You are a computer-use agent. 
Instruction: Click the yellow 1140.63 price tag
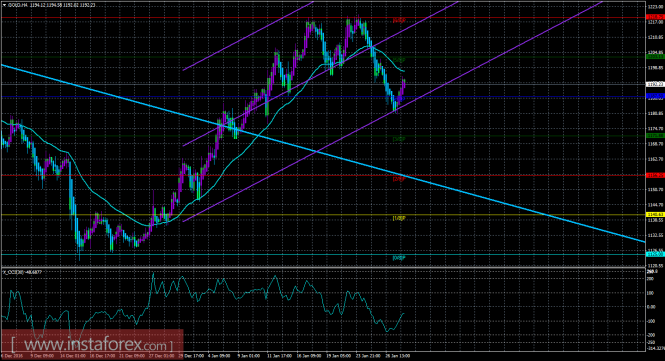(655, 215)
